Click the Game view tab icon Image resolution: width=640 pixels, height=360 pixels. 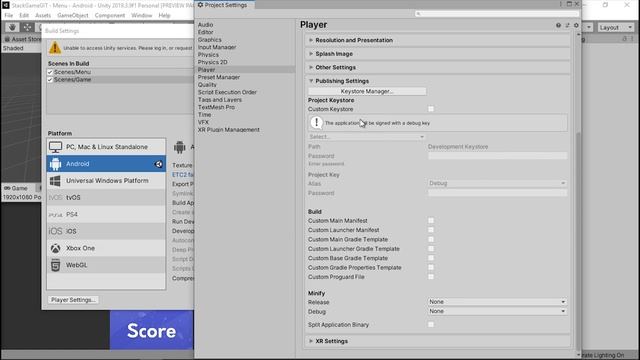click(7, 188)
